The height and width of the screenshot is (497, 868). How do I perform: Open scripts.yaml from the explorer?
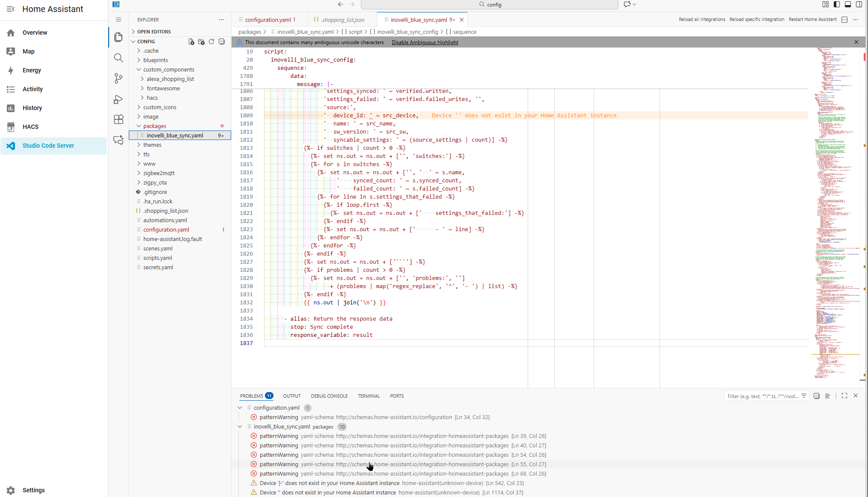tap(180, 258)
